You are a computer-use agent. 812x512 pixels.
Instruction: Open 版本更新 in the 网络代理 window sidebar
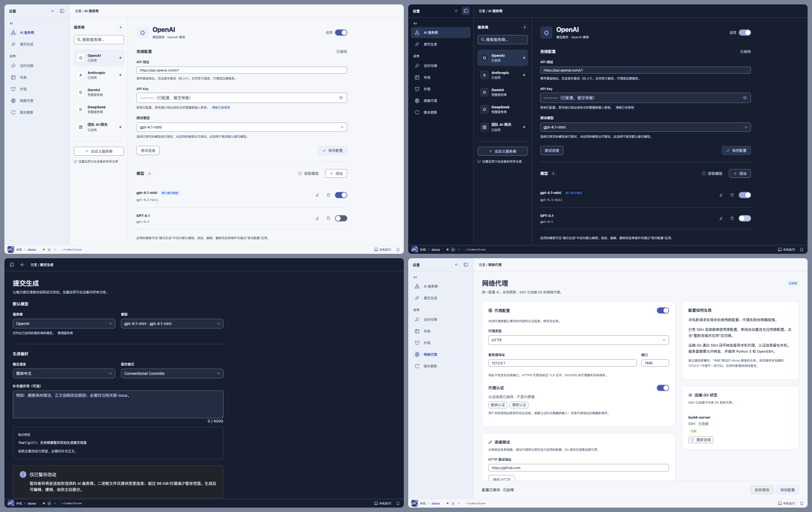441,366
